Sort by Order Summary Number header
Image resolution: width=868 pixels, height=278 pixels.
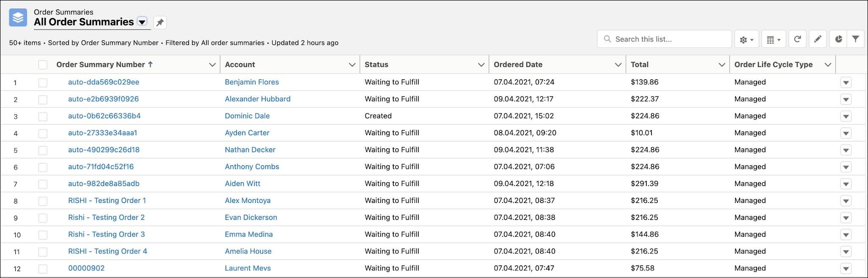pyautogui.click(x=100, y=64)
